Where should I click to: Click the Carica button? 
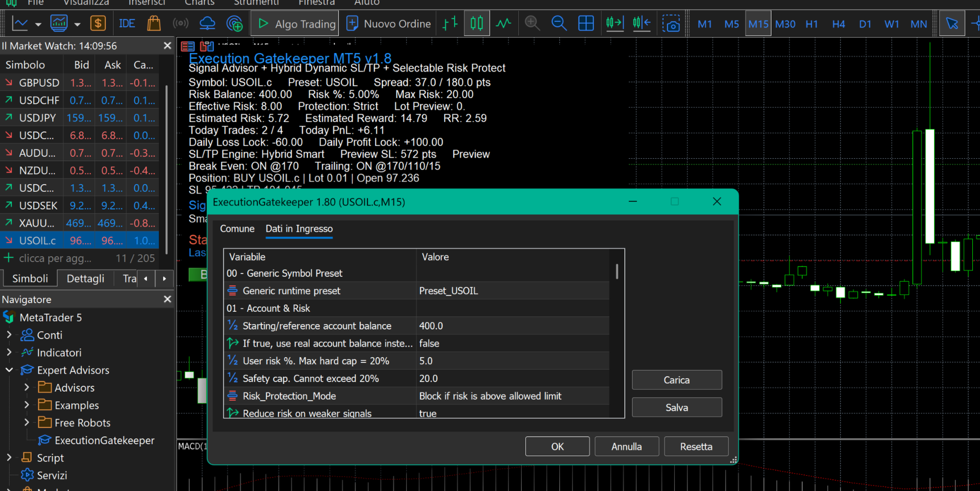click(676, 380)
